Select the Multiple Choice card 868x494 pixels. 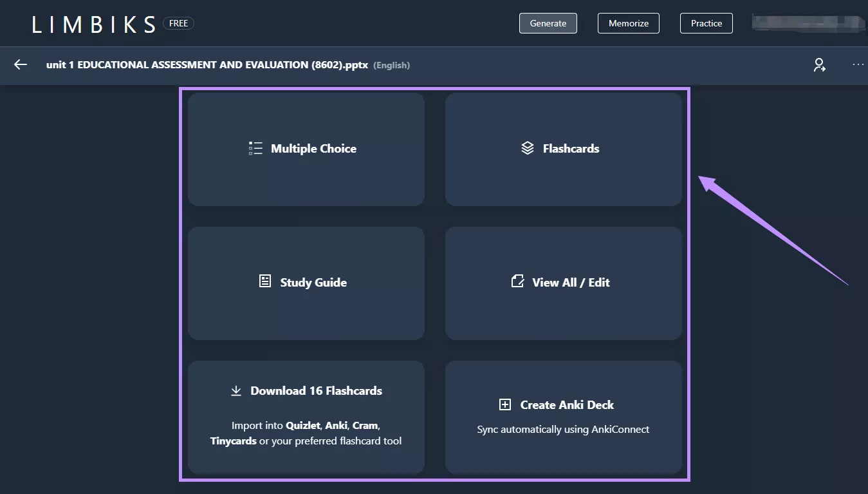(306, 149)
